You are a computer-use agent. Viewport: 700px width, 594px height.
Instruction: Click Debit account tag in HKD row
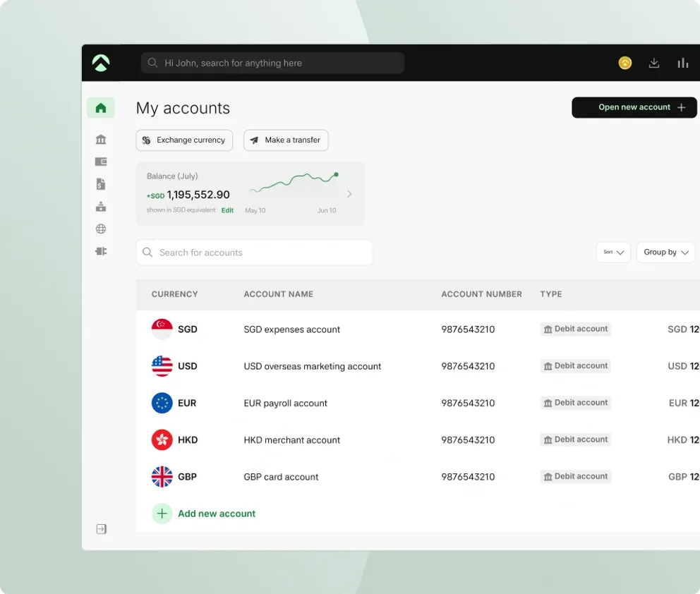[x=575, y=440]
